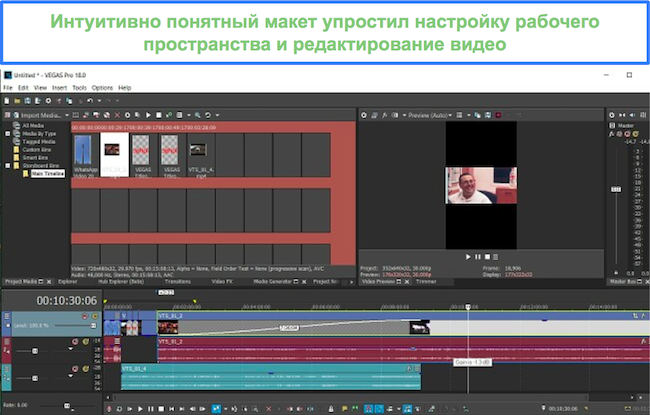
Task: Open the Tools menu
Action: tap(79, 88)
